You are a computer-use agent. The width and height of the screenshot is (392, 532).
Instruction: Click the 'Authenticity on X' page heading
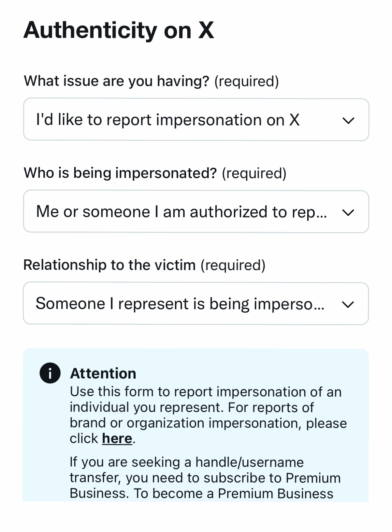click(x=119, y=30)
